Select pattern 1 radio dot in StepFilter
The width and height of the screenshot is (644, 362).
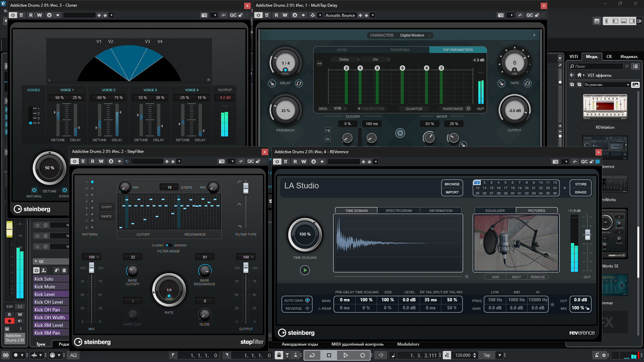[92, 182]
